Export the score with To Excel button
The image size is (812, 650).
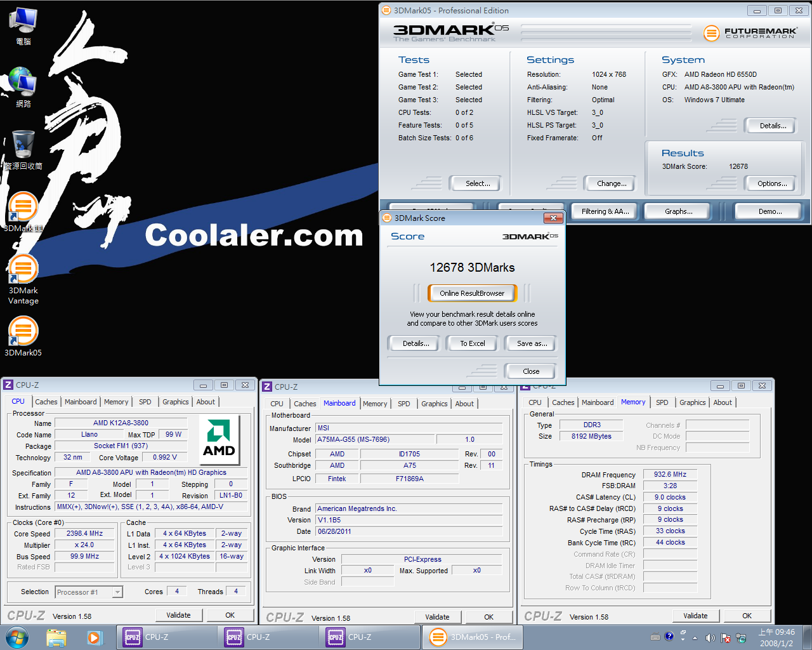(473, 343)
